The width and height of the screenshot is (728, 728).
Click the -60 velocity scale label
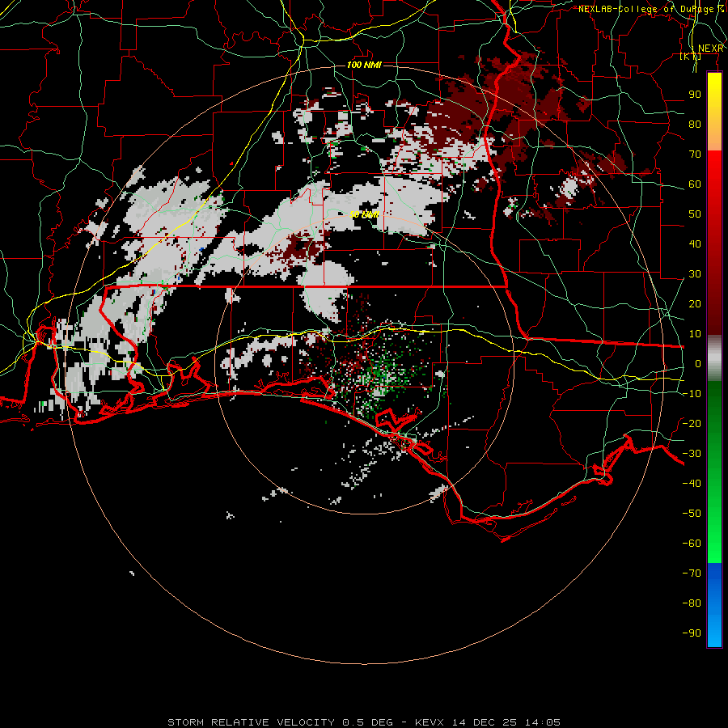click(692, 544)
